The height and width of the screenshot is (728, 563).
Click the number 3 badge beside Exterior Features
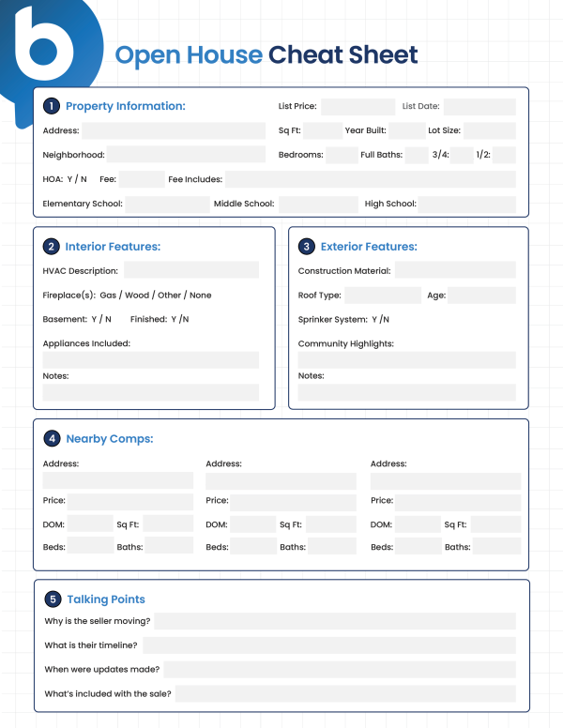click(306, 247)
